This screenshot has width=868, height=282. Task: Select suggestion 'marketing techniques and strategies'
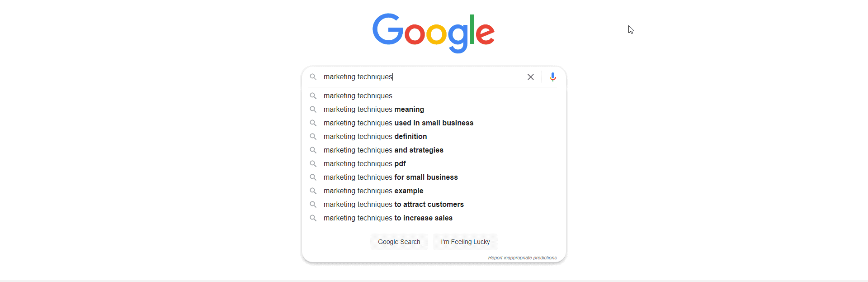pos(383,150)
